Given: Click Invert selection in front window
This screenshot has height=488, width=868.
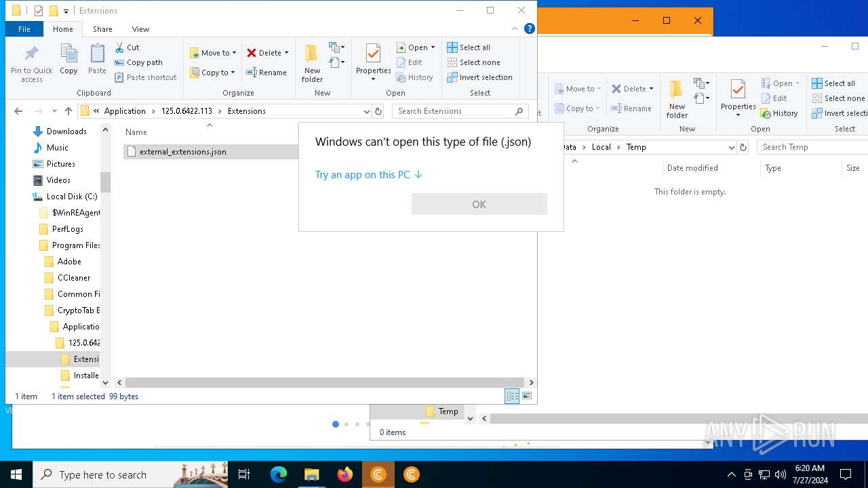Looking at the screenshot, I should click(479, 77).
